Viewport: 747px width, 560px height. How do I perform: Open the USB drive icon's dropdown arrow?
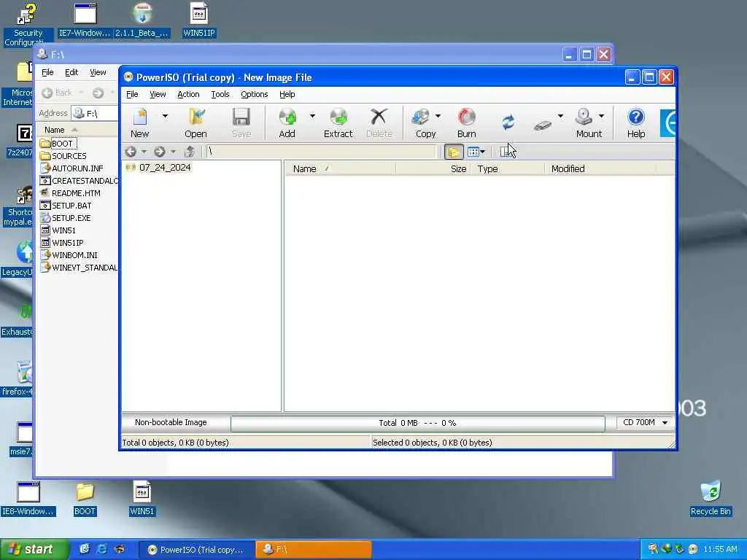(x=560, y=116)
